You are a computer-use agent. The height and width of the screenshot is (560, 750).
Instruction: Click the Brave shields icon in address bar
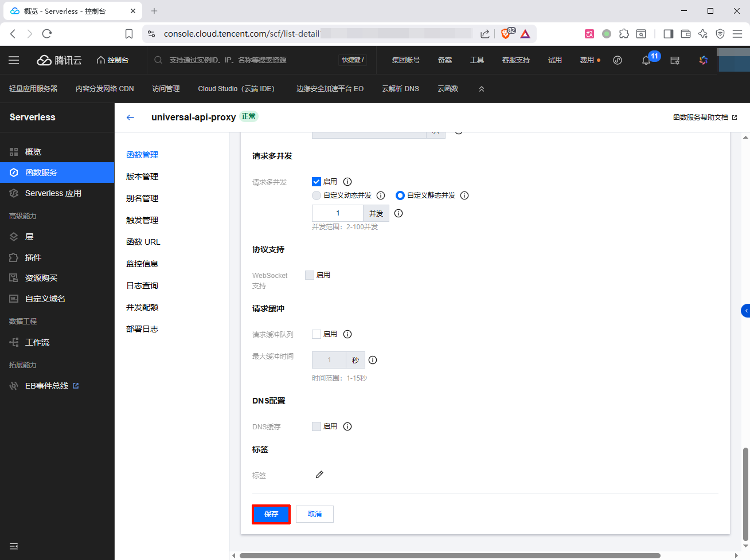[x=505, y=34]
